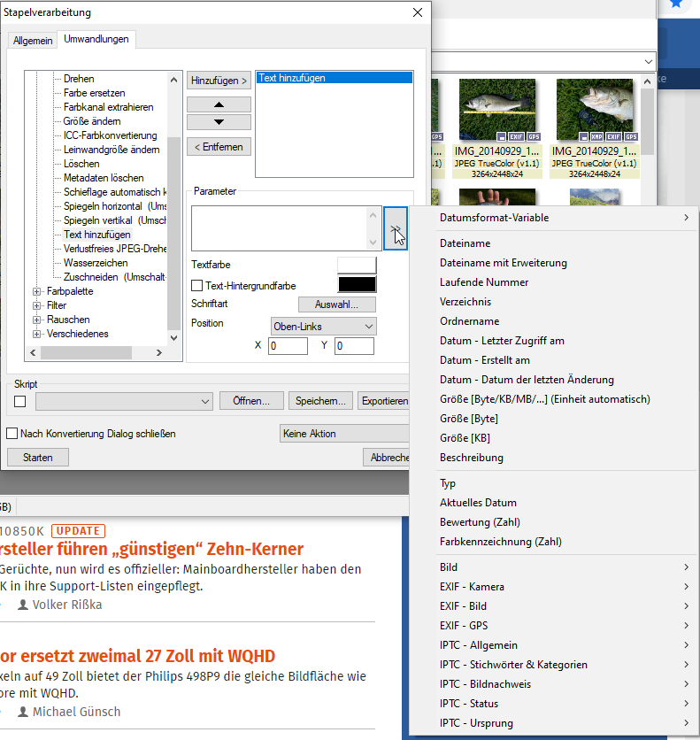The width and height of the screenshot is (700, 740).
Task: Click the Abbrechen button
Action: 387,458
